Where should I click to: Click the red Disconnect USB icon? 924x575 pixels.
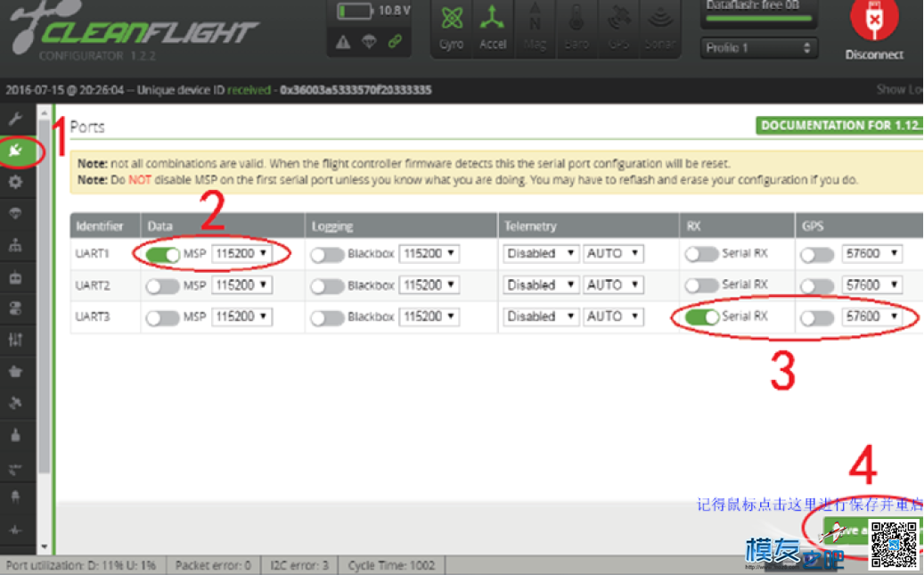pyautogui.click(x=874, y=19)
